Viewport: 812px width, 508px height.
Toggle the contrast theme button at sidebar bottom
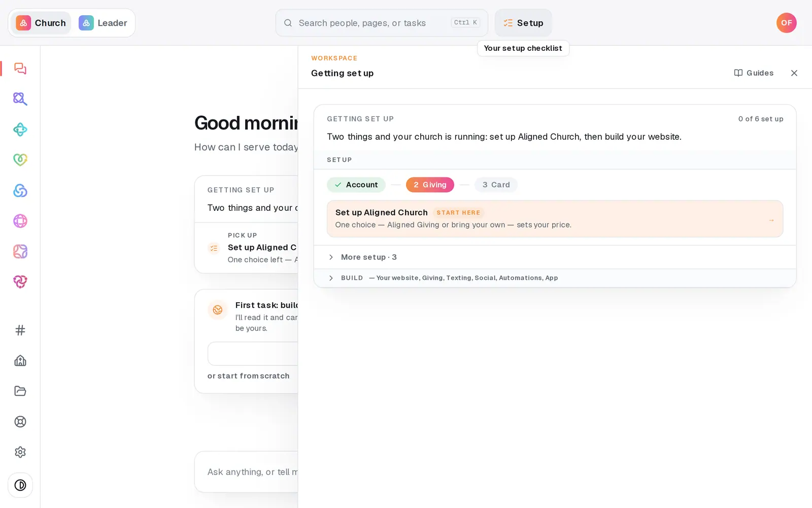click(x=20, y=485)
